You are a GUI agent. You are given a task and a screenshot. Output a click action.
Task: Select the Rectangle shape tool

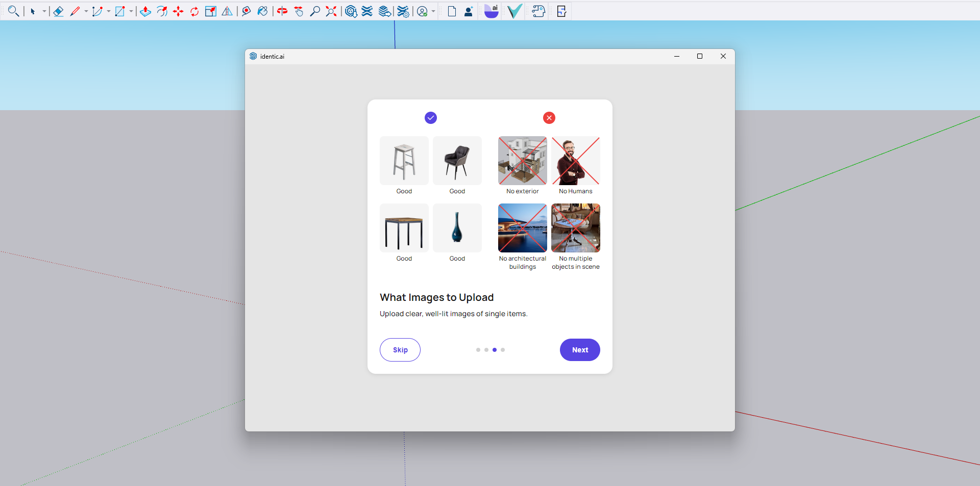pos(120,11)
